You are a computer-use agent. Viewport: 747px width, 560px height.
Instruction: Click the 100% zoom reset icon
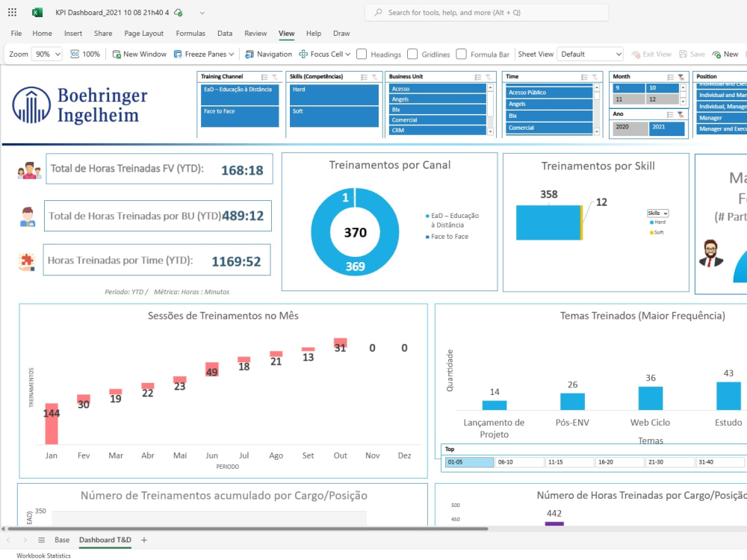(x=75, y=54)
